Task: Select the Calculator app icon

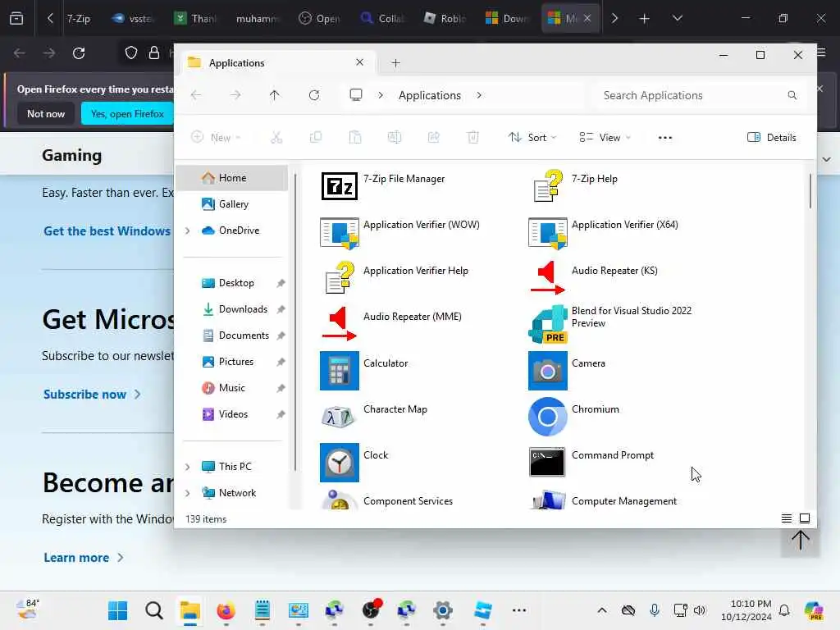Action: tap(339, 371)
